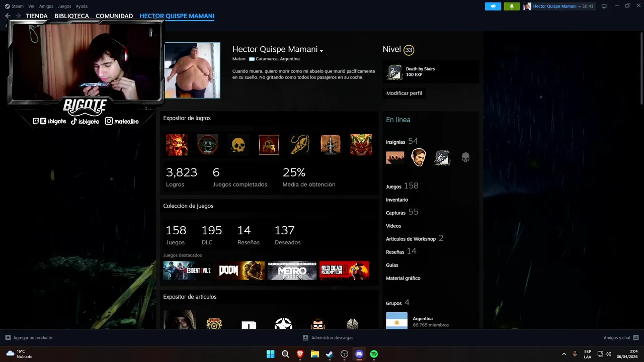Select the dark round face achievement icon
Screen dimensions: 644x362
207,145
